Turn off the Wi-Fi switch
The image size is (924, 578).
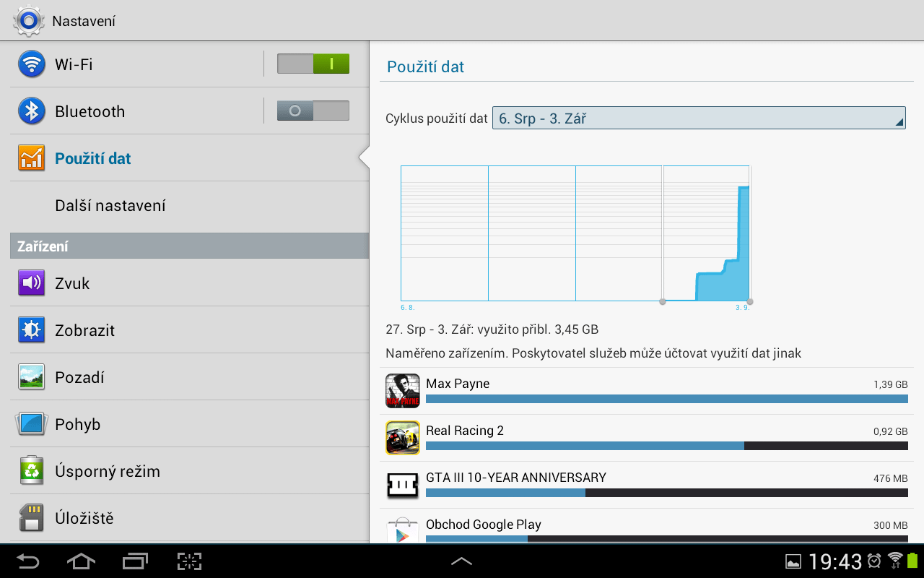(x=313, y=64)
